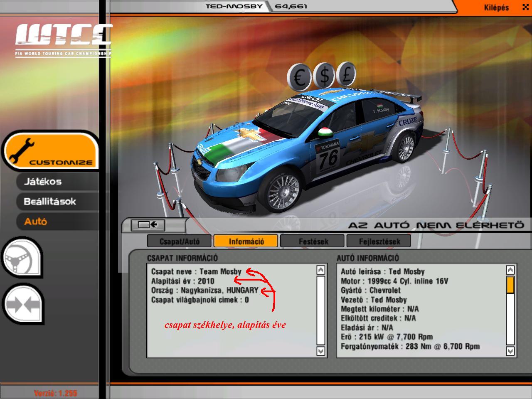Select the steering wheel race icon
Screen dimensions: 532x399
(x=22, y=258)
